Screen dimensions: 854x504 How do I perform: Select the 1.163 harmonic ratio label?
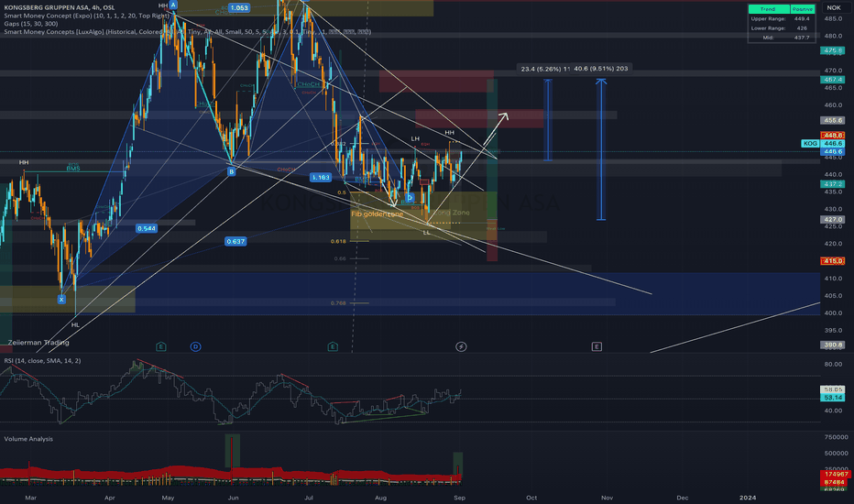coord(321,177)
